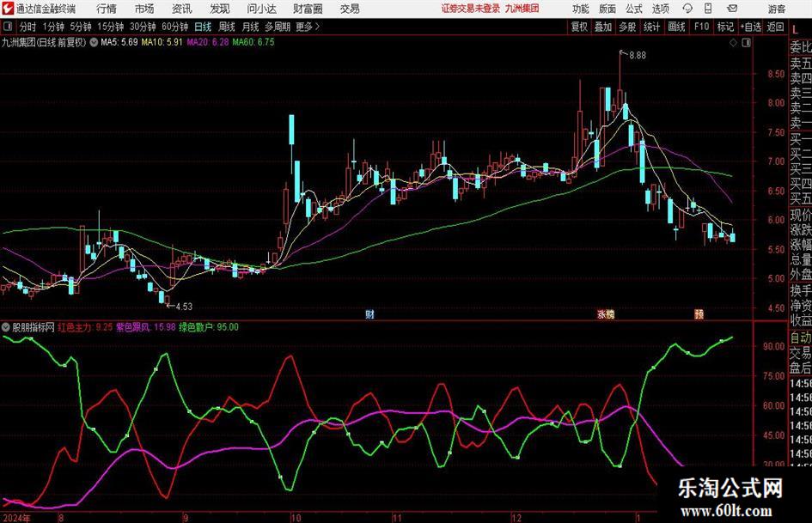Image resolution: width=812 pixels, height=523 pixels.
Task: Open the 市场 menu
Action: point(144,9)
